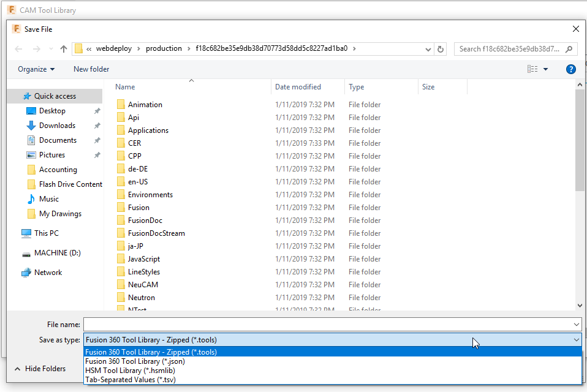Choose HSM Tool Library (*.hsmlib)
This screenshot has height=392, width=587.
pyautogui.click(x=333, y=371)
